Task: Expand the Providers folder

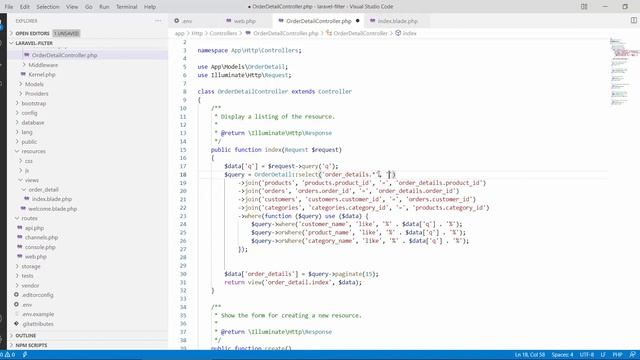Action: point(20,93)
